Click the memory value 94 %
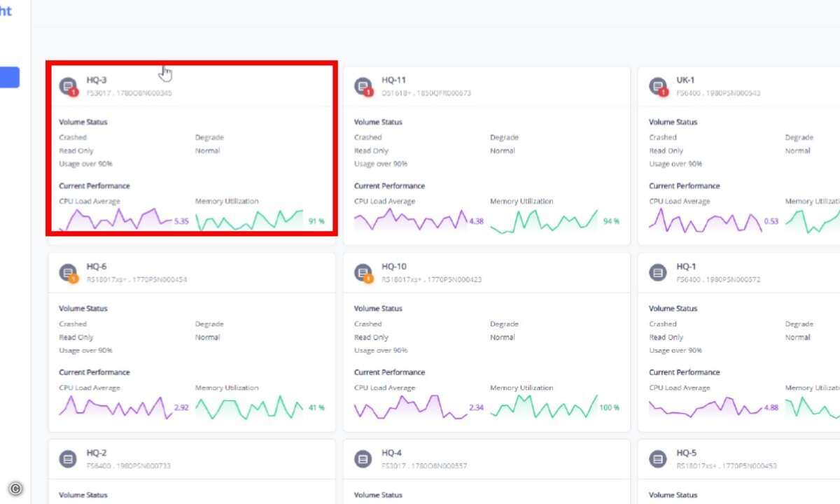The height and width of the screenshot is (504, 840). (612, 221)
